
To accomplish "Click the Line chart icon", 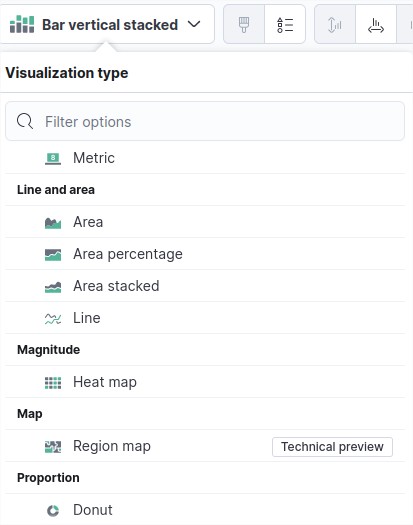I will [x=53, y=319].
